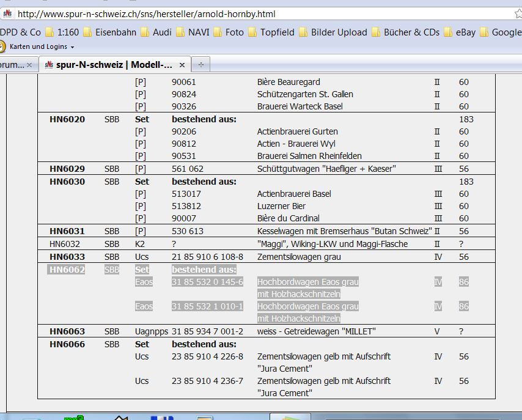
Task: Click the URL address field
Action: click(x=244, y=13)
